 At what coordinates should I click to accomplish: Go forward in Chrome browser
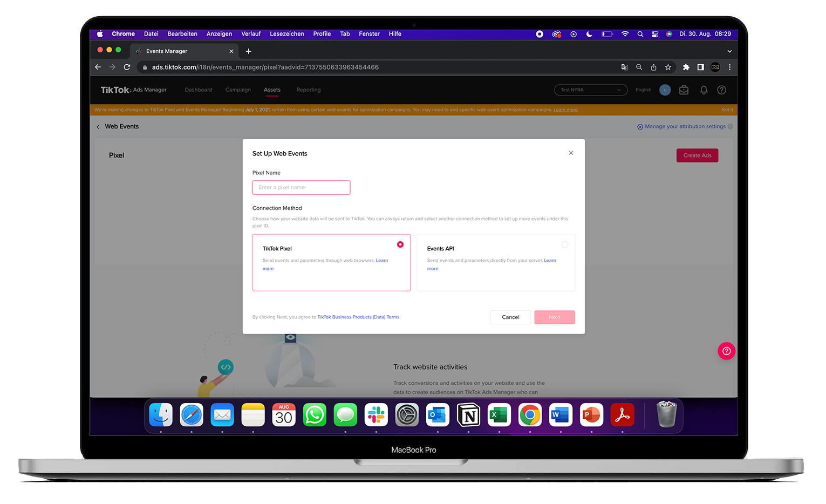click(x=112, y=67)
